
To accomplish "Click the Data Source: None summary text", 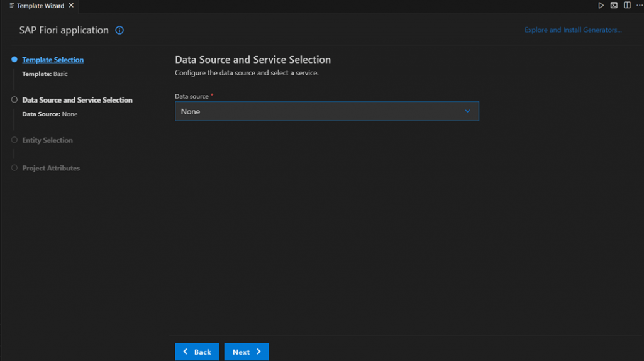I will coord(50,114).
